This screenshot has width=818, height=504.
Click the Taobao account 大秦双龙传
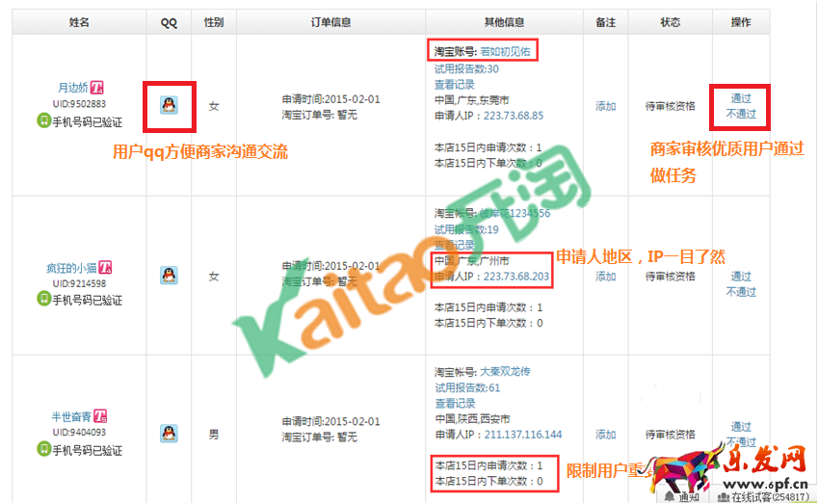click(x=505, y=371)
